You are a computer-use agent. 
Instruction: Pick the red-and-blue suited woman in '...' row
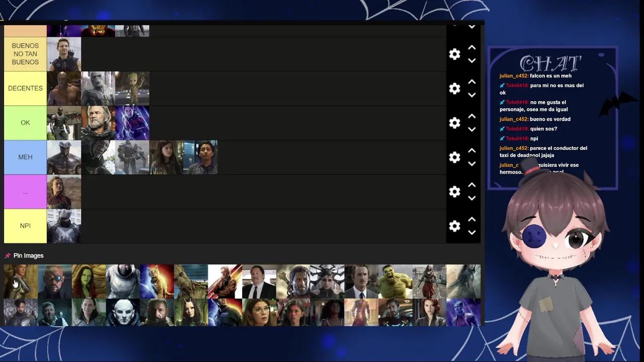pyautogui.click(x=64, y=192)
